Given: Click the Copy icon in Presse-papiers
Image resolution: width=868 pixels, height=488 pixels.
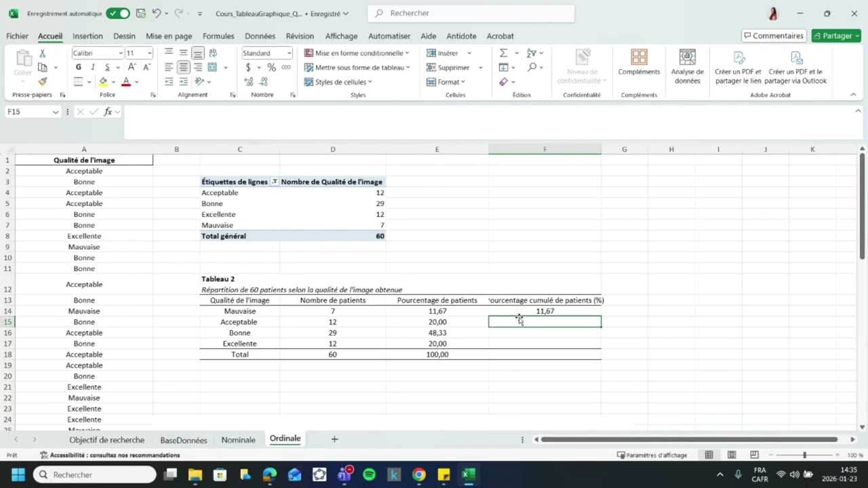Looking at the screenshot, I should click(x=43, y=67).
